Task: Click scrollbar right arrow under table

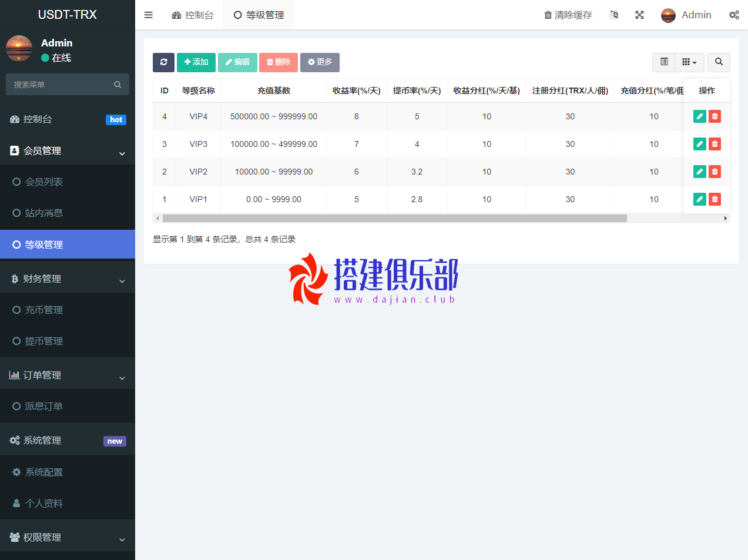Action: [726, 219]
